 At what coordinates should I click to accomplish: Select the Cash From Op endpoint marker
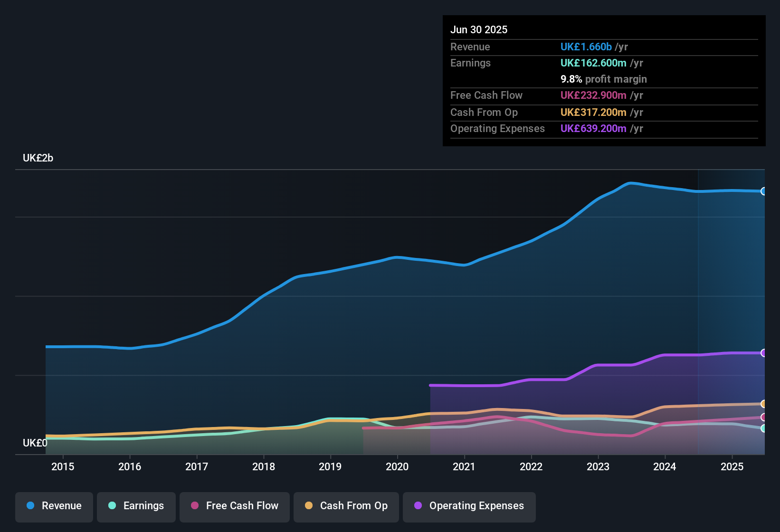pos(764,404)
